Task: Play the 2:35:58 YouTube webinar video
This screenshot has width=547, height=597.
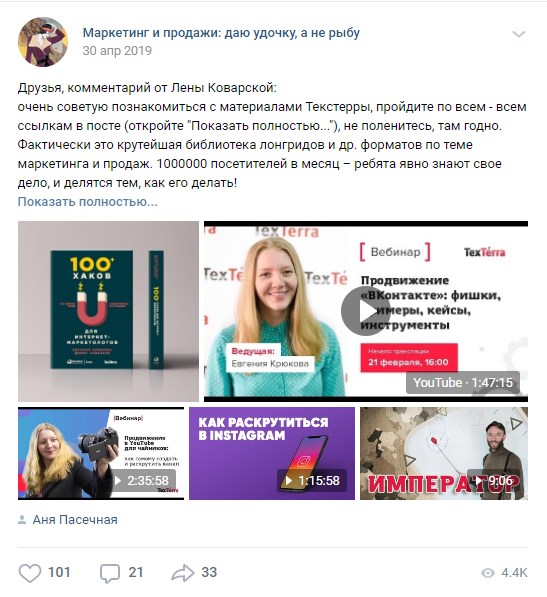Action: coord(101,453)
